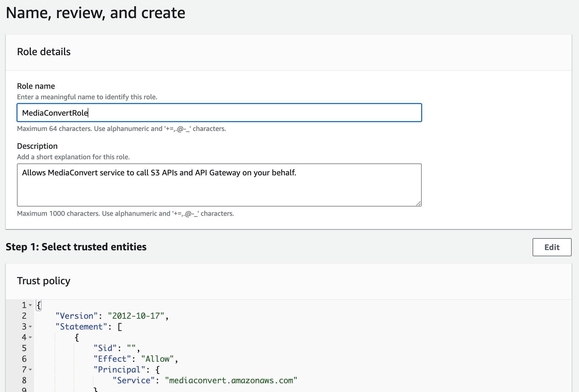Click the opening brace on line 1
This screenshot has height=392, width=579.
(x=39, y=305)
